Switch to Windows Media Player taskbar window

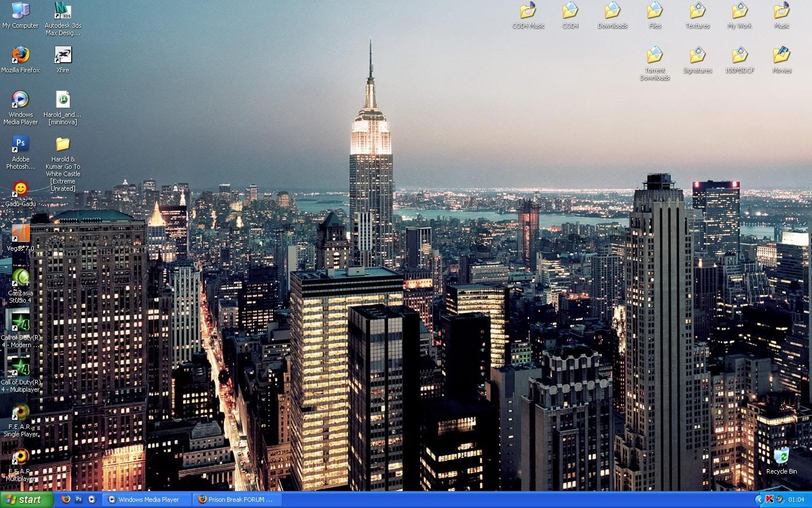(x=148, y=500)
